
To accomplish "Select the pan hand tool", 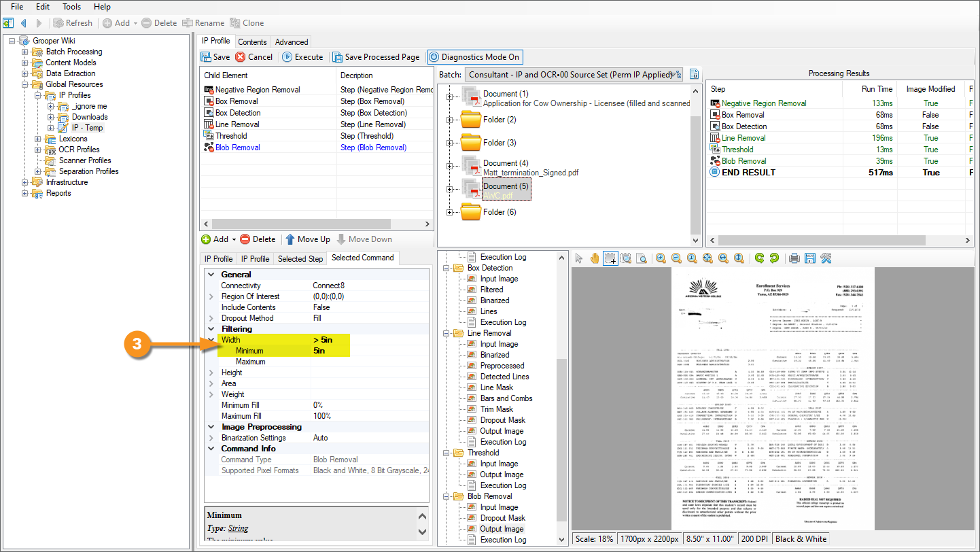I will pyautogui.click(x=595, y=258).
